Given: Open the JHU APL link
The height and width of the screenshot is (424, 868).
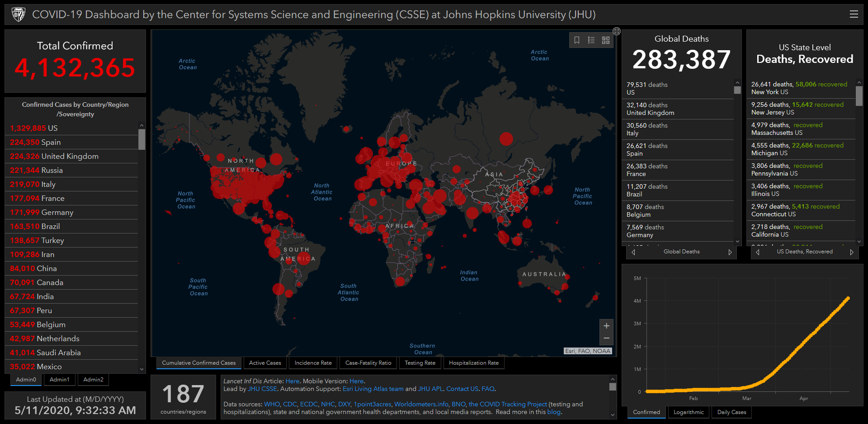Looking at the screenshot, I should click(x=430, y=389).
